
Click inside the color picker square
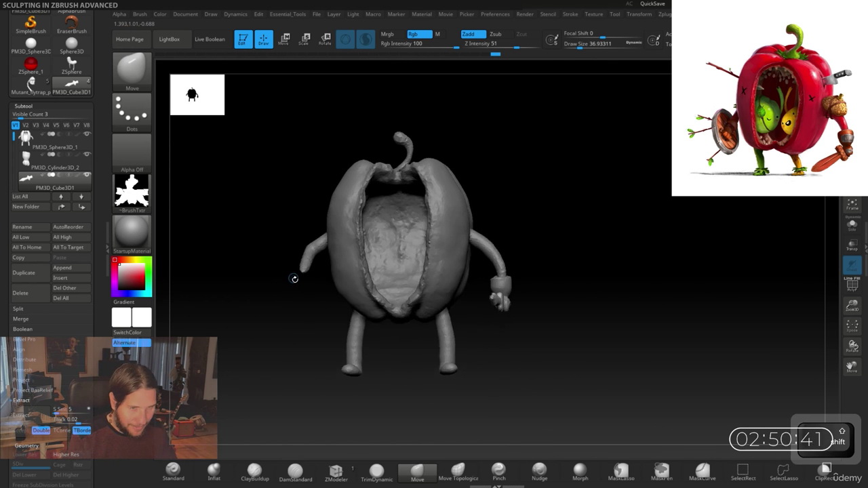tap(132, 277)
